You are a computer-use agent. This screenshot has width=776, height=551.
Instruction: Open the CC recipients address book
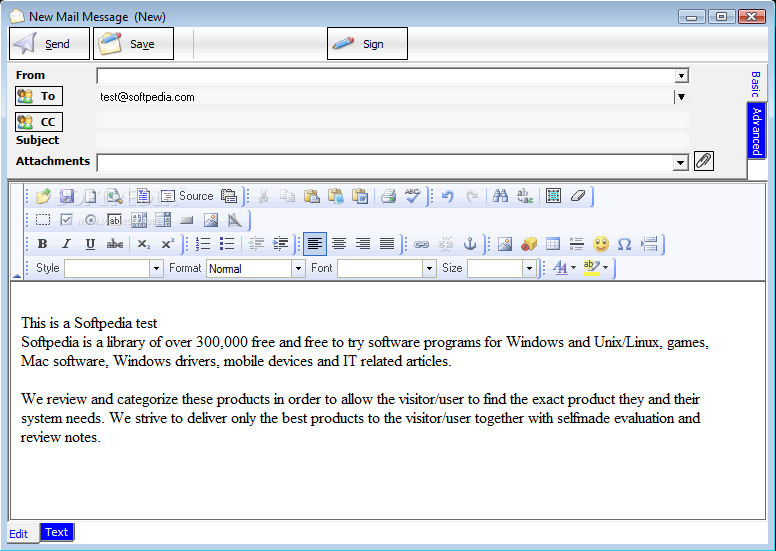pyautogui.click(x=39, y=122)
